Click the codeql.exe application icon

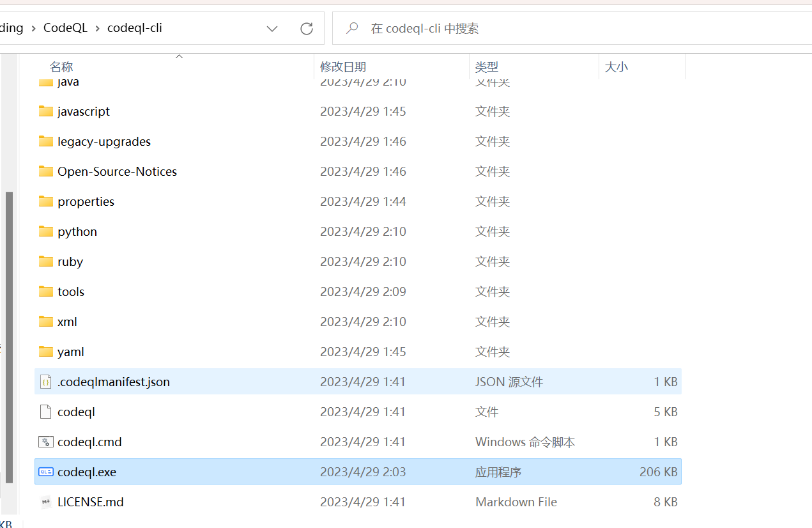tap(45, 472)
